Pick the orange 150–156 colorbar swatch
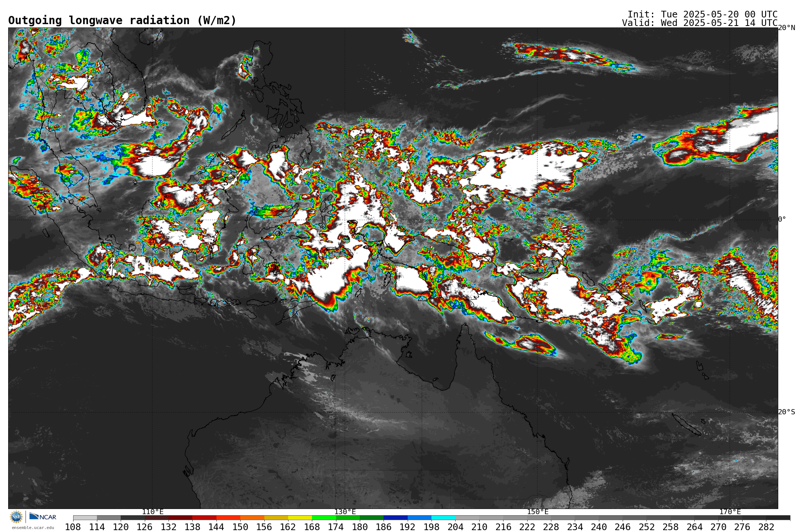Screen dimensions: 802x532 pos(252,518)
